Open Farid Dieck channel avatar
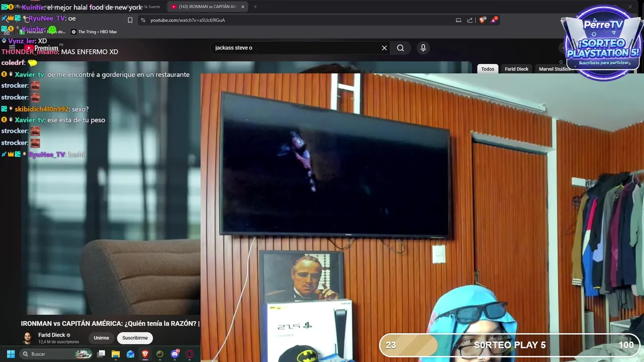Viewport: 644px width, 362px height. pyautogui.click(x=28, y=338)
